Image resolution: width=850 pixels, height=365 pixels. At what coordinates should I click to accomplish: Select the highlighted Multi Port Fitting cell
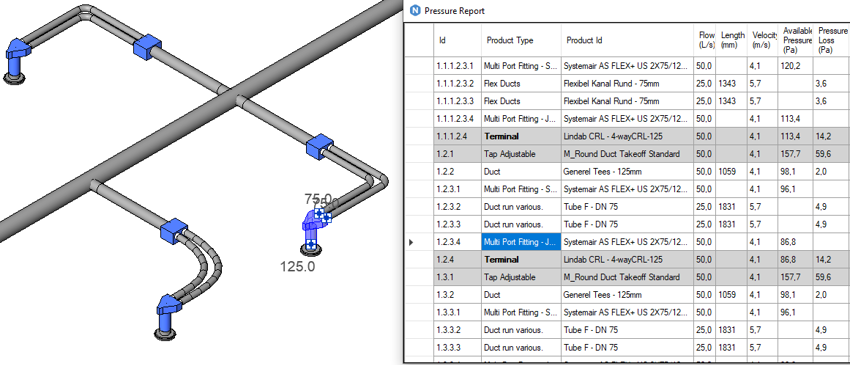point(521,242)
